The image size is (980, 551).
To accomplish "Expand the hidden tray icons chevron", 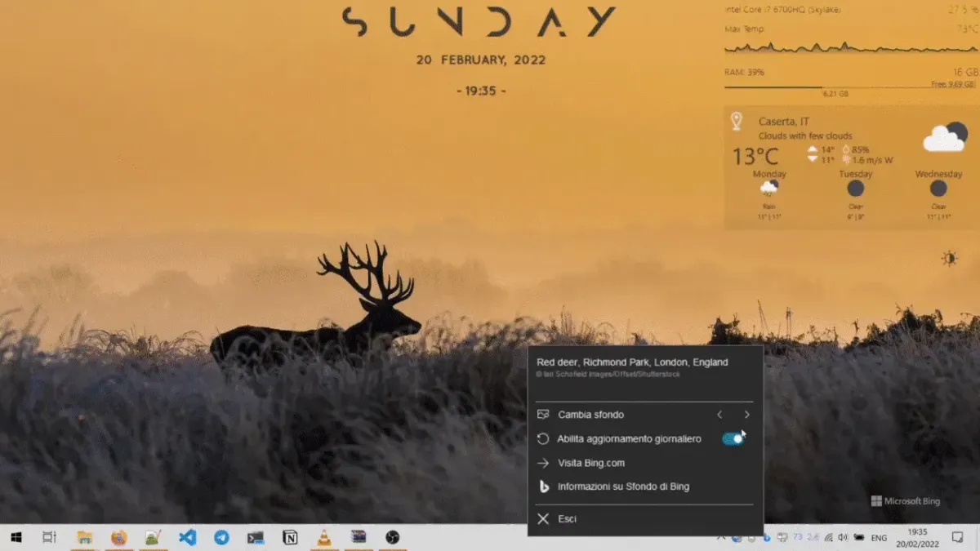I will (720, 536).
